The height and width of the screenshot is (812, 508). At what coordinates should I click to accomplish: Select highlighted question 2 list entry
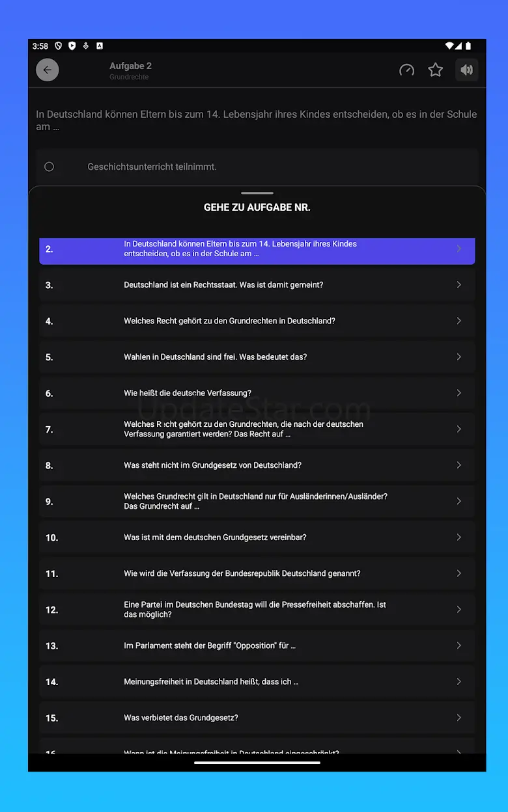tap(257, 249)
